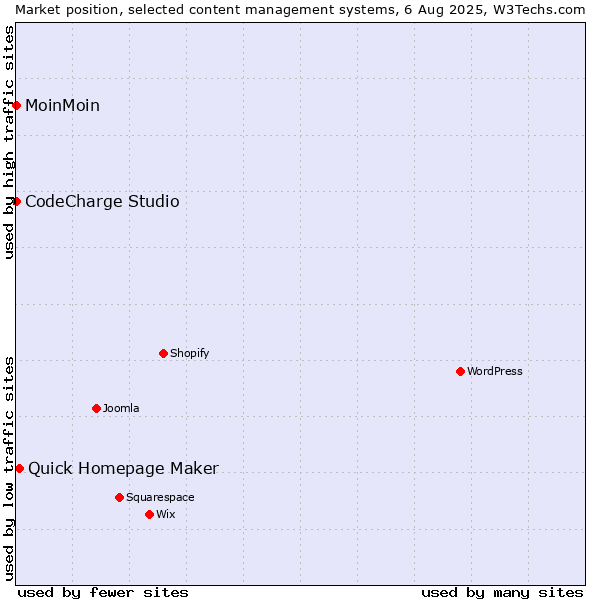Click the MoinMoin label text
The height and width of the screenshot is (600, 600).
[x=62, y=105]
